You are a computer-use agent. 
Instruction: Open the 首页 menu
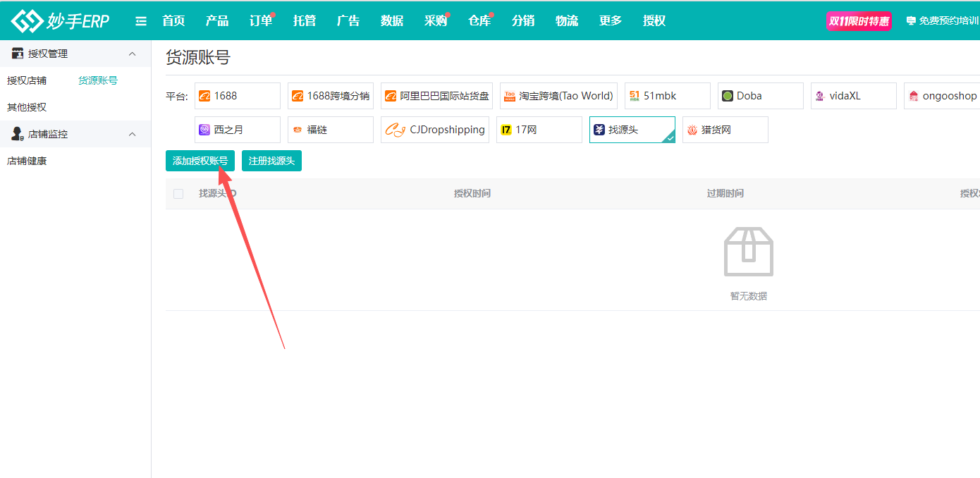tap(173, 21)
